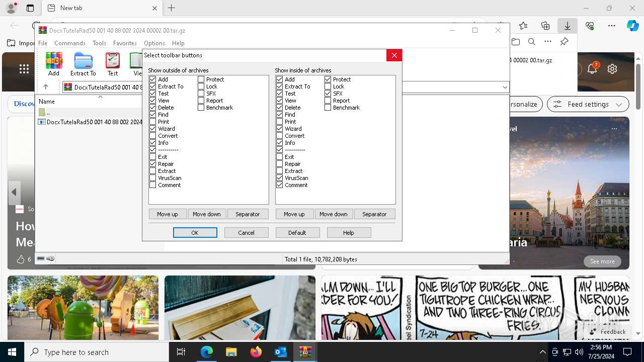Image resolution: width=644 pixels, height=362 pixels.
Task: Open the See more button on travel card
Action: (x=602, y=261)
